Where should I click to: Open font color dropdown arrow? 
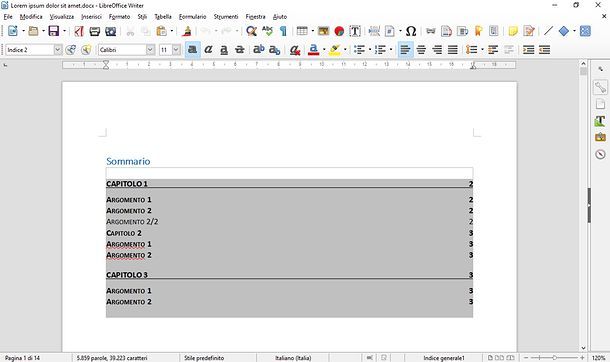324,50
